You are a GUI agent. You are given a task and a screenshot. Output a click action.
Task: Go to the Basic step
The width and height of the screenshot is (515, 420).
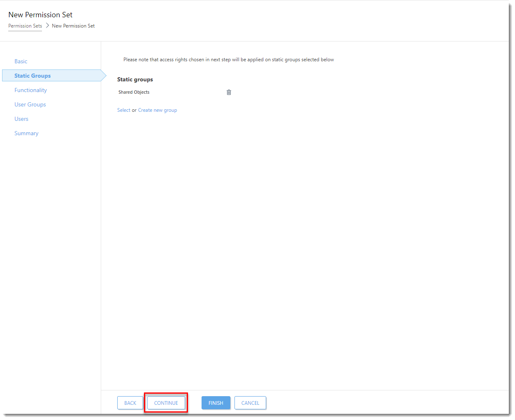tap(21, 61)
